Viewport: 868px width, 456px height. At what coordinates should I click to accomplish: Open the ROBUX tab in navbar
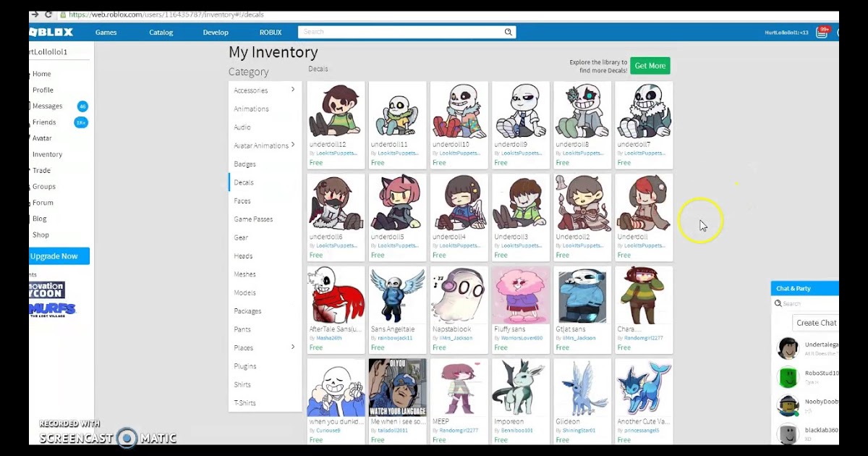[271, 32]
